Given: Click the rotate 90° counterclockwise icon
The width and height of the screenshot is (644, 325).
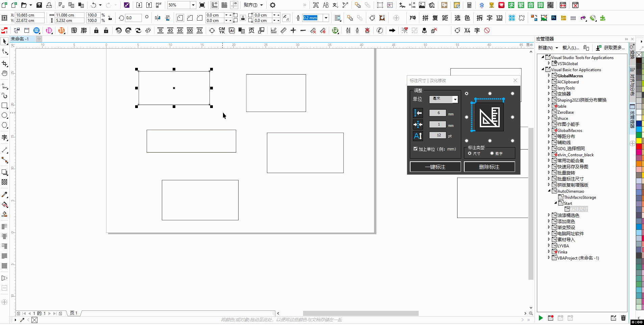Looking at the screenshot, I should pos(118,30).
